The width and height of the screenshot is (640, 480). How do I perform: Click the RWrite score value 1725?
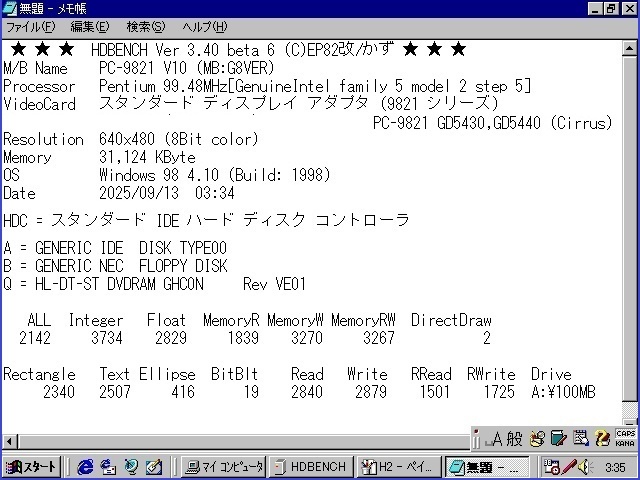coord(499,392)
